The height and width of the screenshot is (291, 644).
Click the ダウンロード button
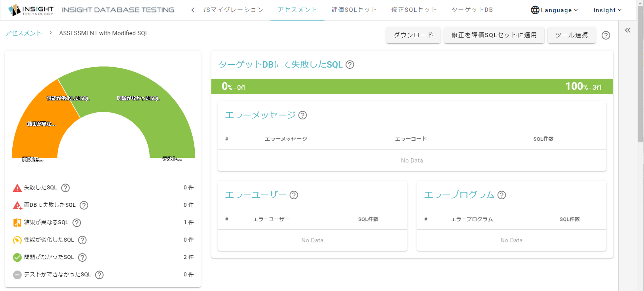pos(413,35)
